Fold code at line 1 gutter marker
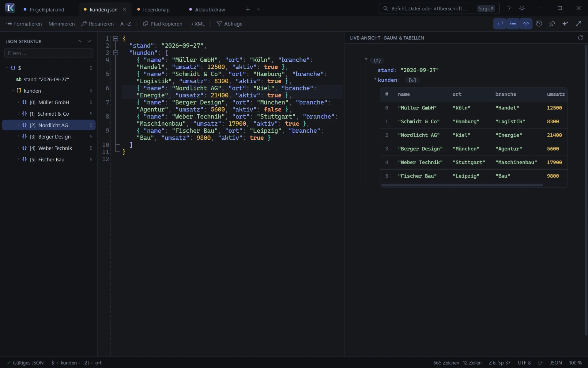Image resolution: width=588 pixels, height=368 pixels. point(115,39)
